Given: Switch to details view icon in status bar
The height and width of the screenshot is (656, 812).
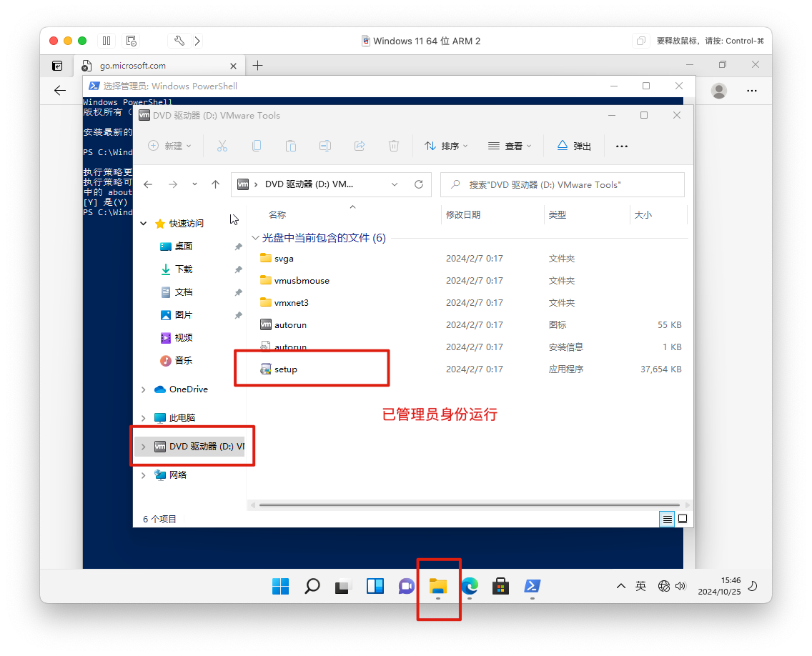Looking at the screenshot, I should pyautogui.click(x=668, y=519).
